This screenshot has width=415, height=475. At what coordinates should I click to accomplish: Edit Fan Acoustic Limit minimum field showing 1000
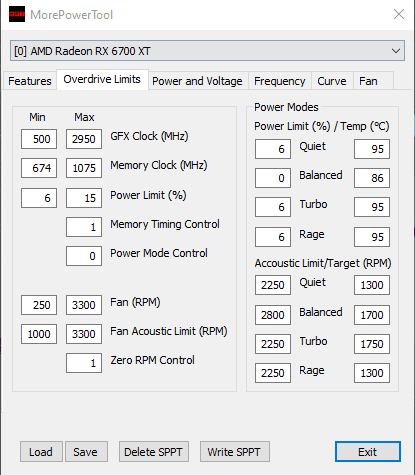(x=39, y=334)
